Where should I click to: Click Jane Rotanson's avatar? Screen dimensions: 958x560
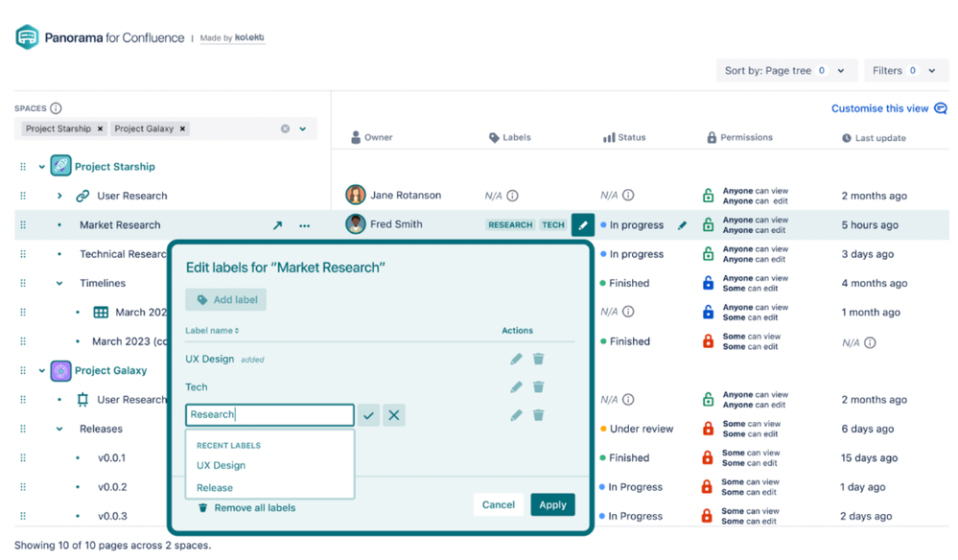(356, 195)
